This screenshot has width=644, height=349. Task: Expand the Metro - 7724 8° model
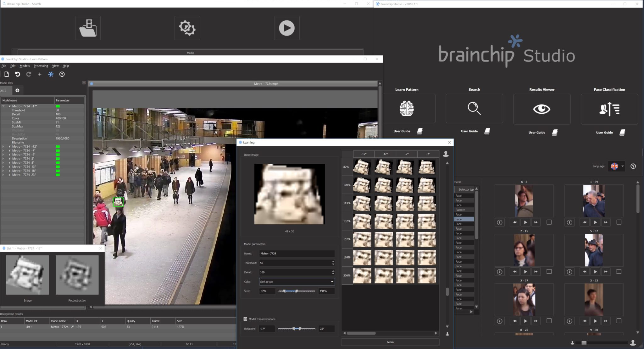pos(3,163)
